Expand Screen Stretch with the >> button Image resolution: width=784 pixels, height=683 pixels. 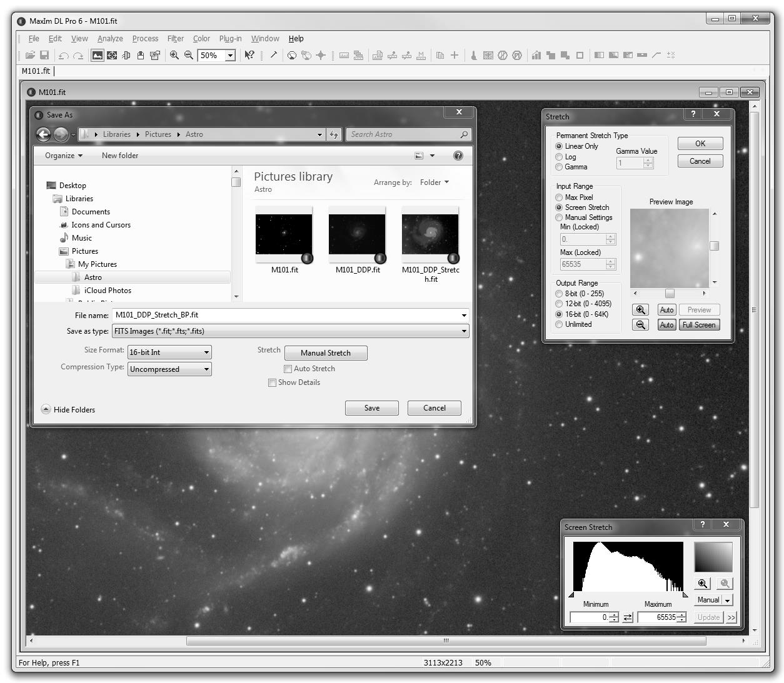point(731,617)
